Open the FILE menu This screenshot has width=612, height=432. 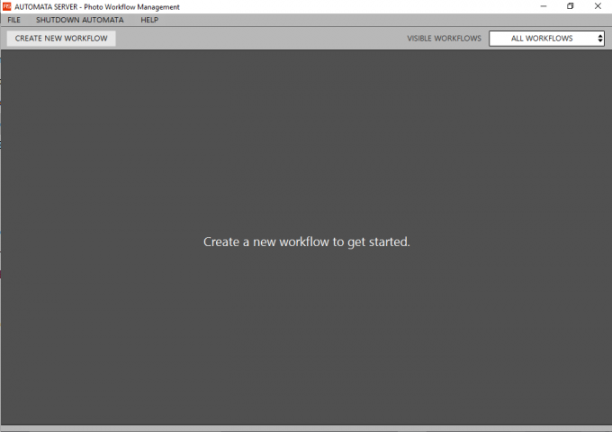coord(14,20)
